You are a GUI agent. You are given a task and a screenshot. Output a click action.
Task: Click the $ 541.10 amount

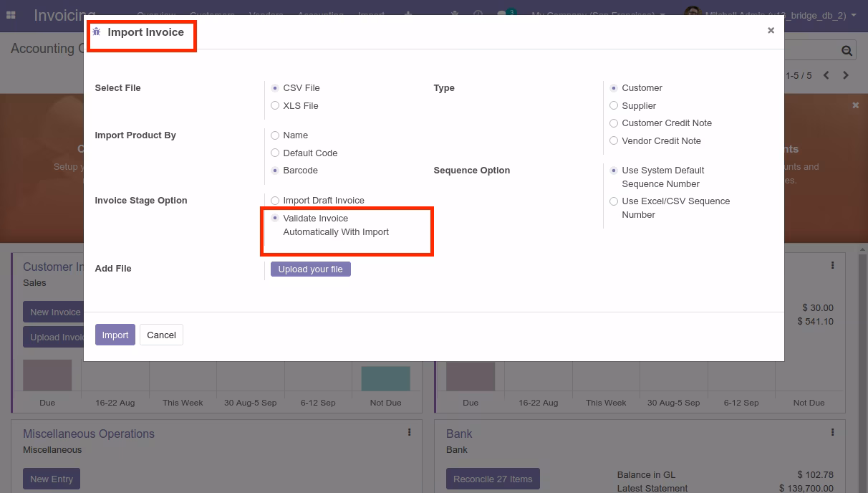tap(815, 322)
